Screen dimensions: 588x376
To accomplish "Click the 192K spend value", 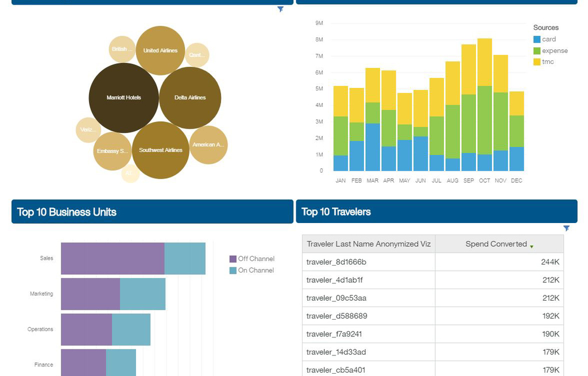I will (551, 316).
